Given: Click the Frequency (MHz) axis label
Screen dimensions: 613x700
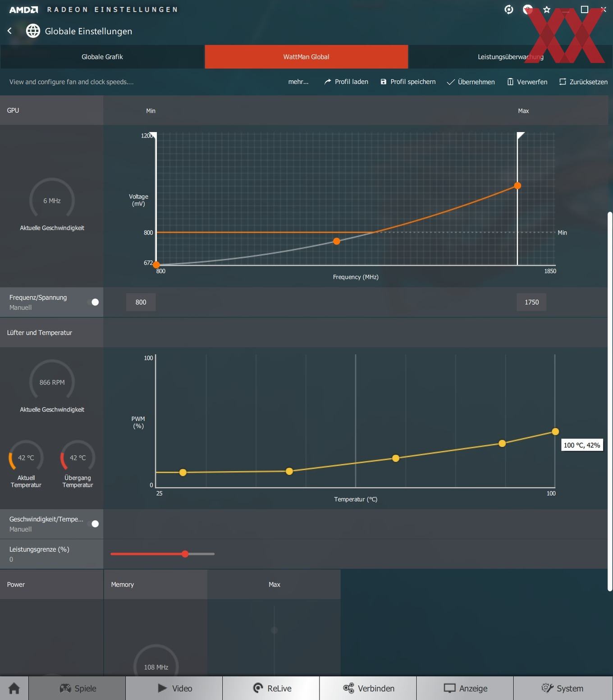Looking at the screenshot, I should click(x=356, y=277).
